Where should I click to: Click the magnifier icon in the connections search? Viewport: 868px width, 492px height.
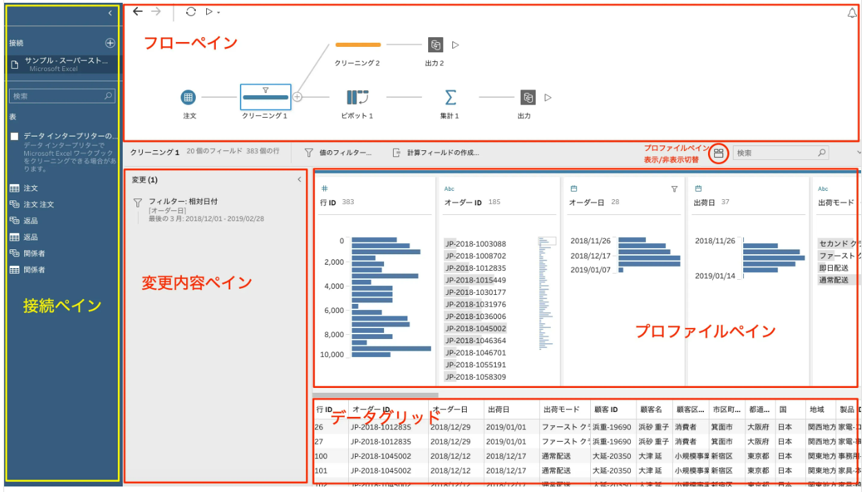point(108,96)
